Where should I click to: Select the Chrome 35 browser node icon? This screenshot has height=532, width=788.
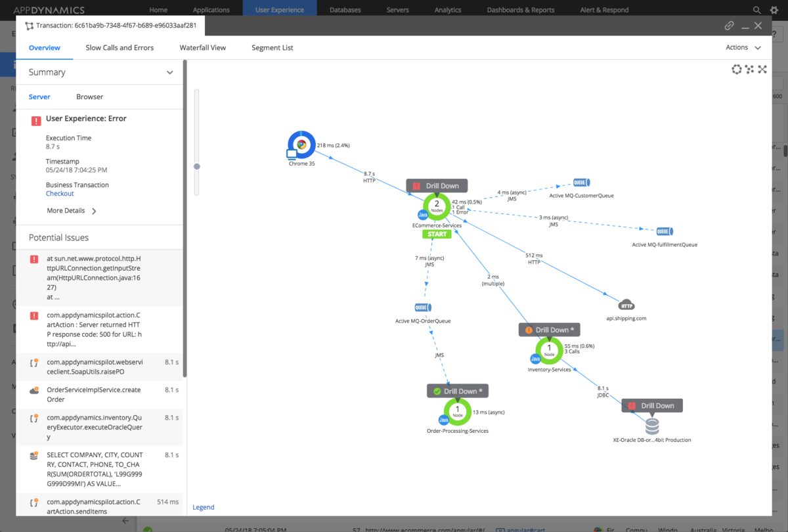coord(301,144)
